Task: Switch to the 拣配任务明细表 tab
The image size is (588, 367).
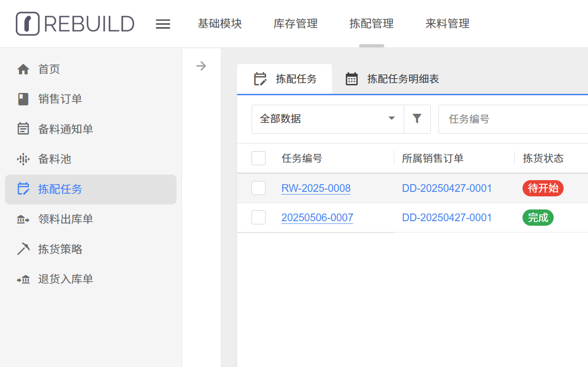Action: (392, 79)
